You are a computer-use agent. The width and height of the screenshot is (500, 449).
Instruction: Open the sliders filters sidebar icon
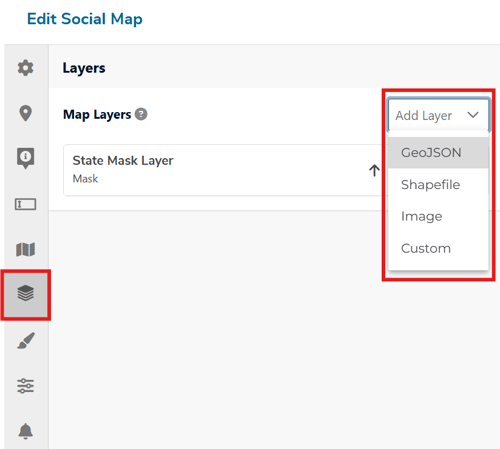25,386
